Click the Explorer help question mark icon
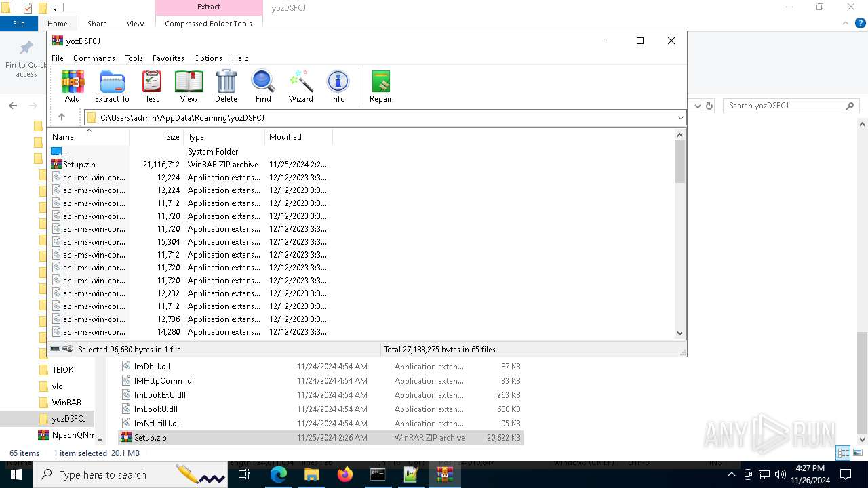The height and width of the screenshot is (488, 868). point(861,23)
